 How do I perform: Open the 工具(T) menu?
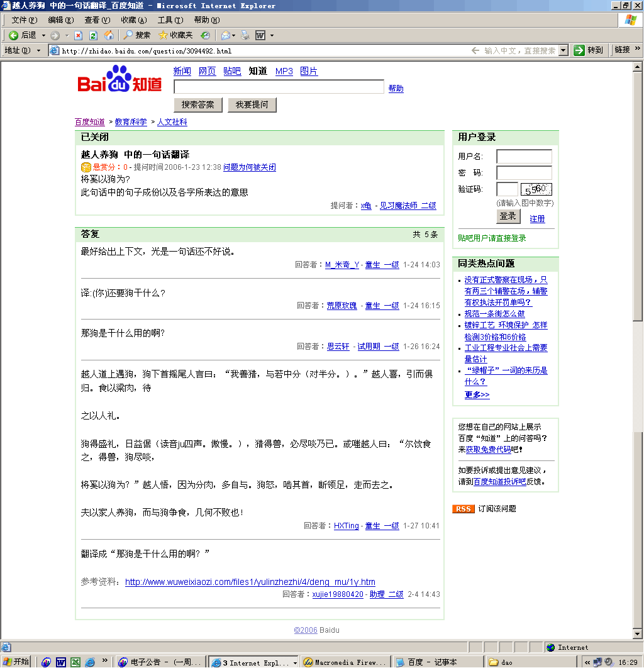tap(170, 20)
